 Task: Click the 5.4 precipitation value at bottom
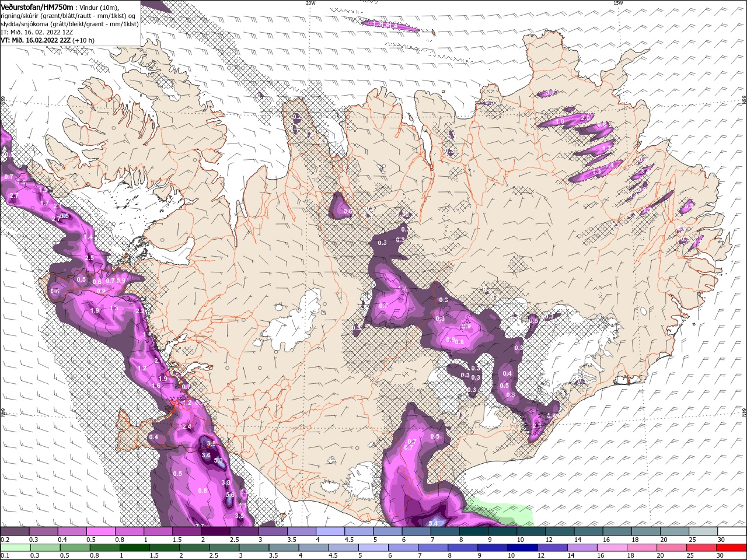433,523
